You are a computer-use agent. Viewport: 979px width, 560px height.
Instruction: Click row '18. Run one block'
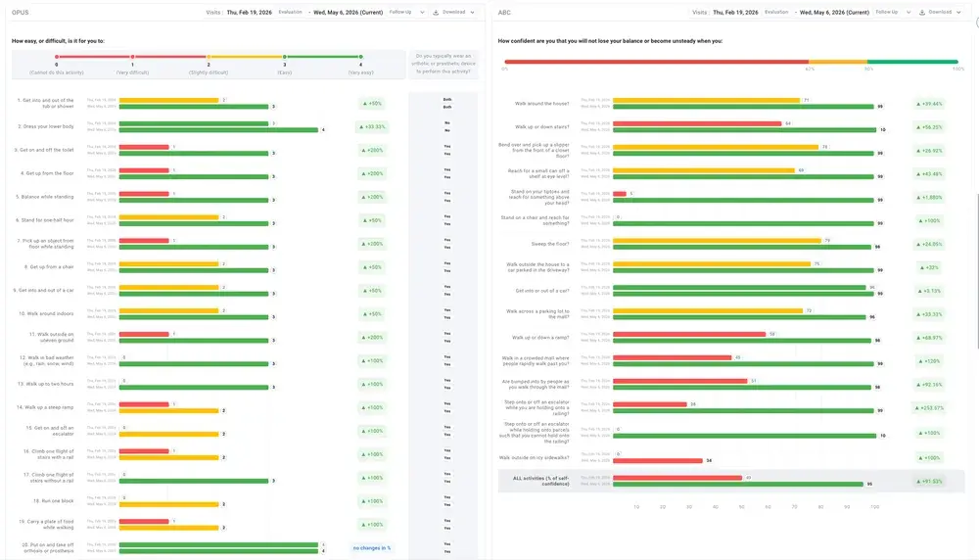[x=53, y=501]
